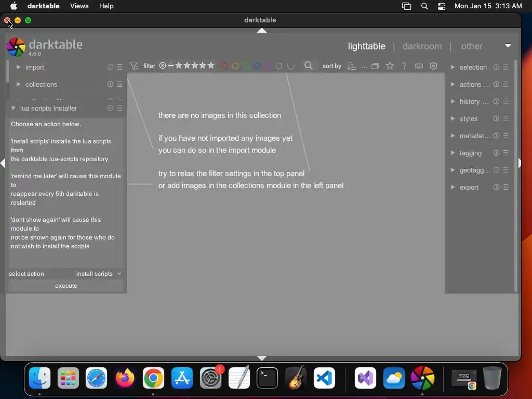Set the rating filter to one star
532x399 pixels.
point(179,65)
